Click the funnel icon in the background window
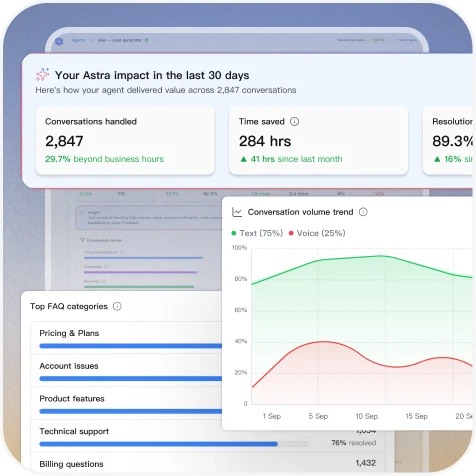 (82, 240)
